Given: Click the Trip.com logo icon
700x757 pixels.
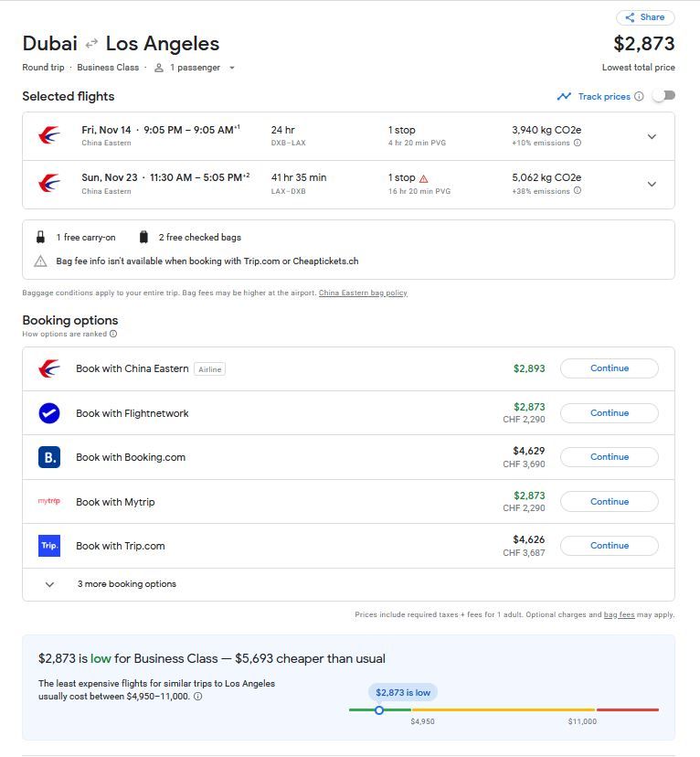Looking at the screenshot, I should (x=49, y=546).
